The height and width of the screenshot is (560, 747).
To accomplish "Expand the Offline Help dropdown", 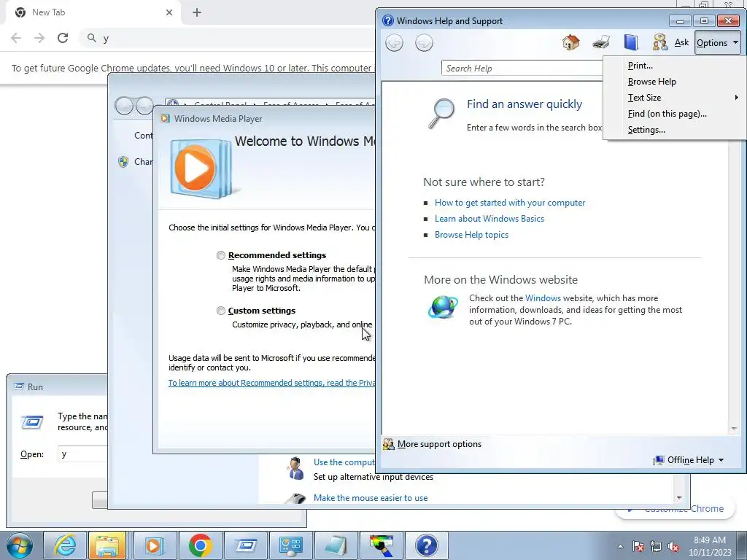I will pyautogui.click(x=689, y=460).
